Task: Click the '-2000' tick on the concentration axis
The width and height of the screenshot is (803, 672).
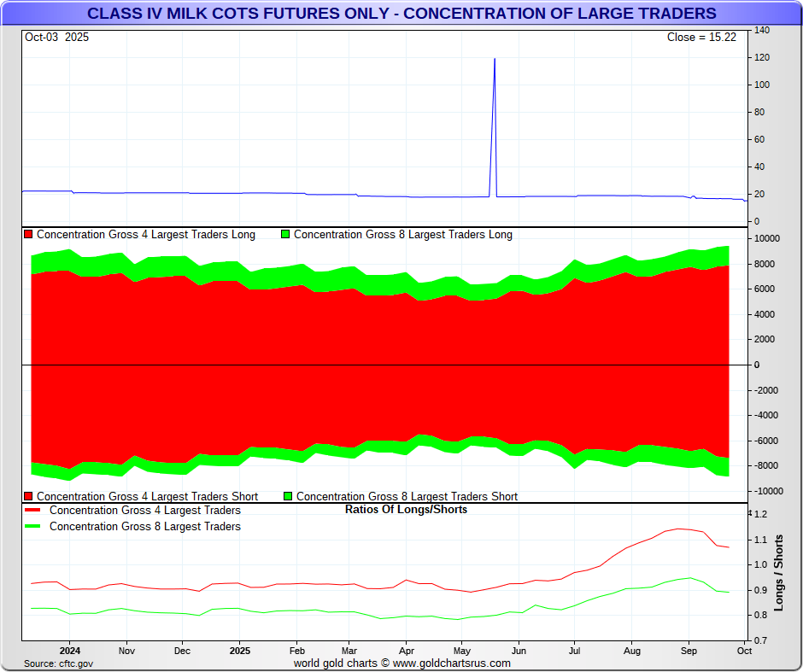Action: coord(765,390)
